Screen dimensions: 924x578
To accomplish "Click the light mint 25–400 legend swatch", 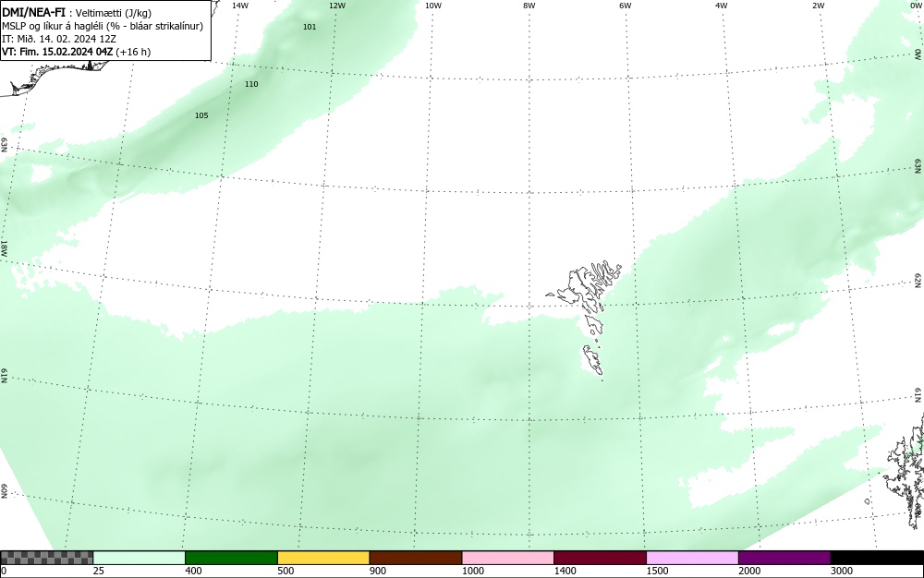I will [140, 558].
